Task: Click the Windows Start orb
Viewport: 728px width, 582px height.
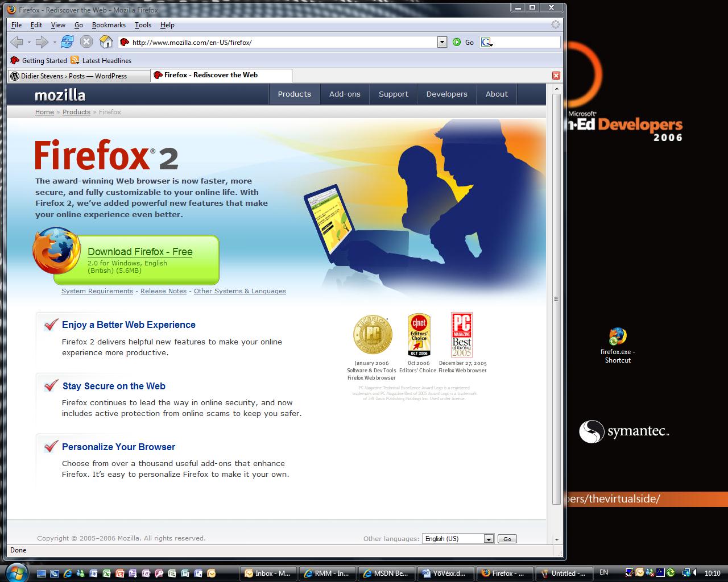Action: (x=16, y=572)
